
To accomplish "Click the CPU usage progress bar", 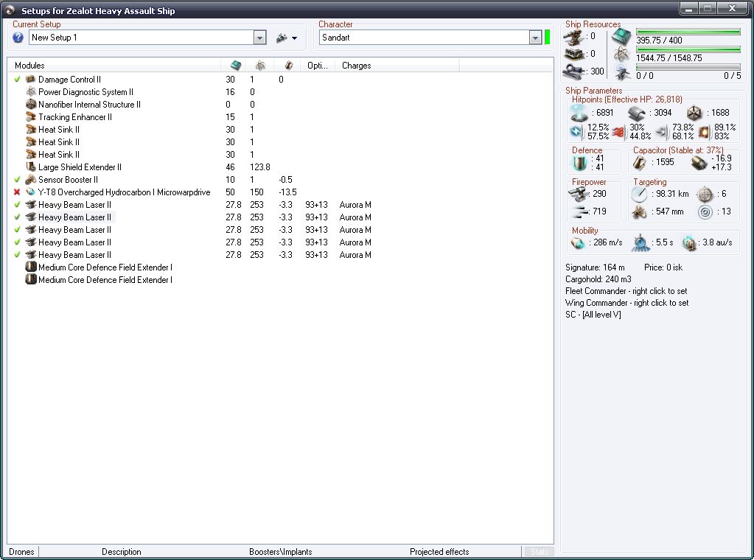I will pyautogui.click(x=688, y=32).
